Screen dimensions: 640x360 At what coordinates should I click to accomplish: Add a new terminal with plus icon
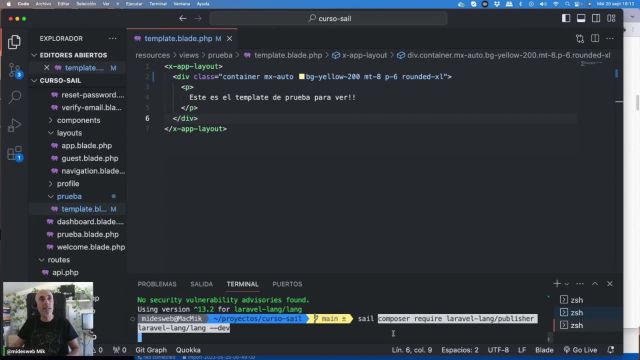click(x=557, y=284)
